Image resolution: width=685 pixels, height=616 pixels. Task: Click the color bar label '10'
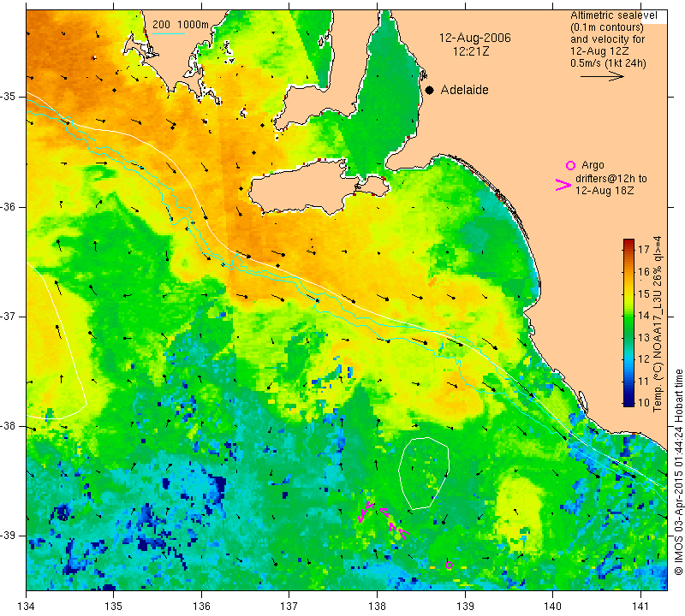point(644,402)
